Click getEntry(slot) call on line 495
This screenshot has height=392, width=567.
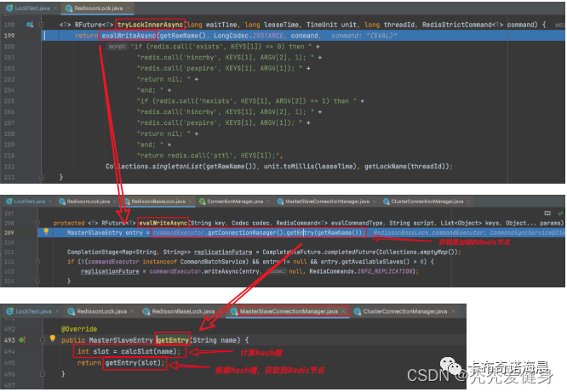coord(135,363)
